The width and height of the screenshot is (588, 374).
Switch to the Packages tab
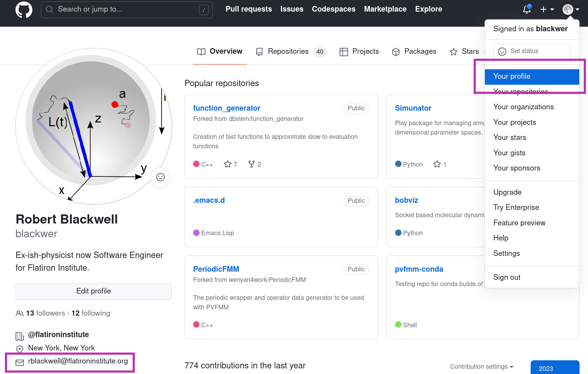[414, 52]
